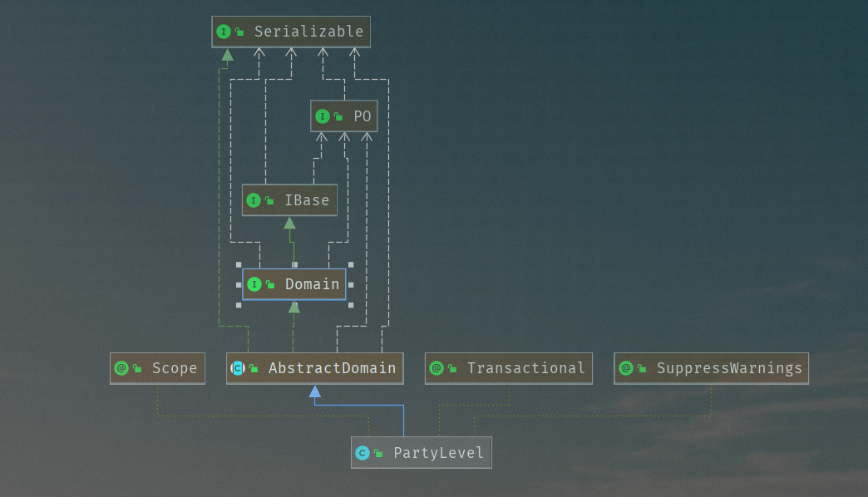Click top-left selection handle of Domain node

(x=239, y=264)
